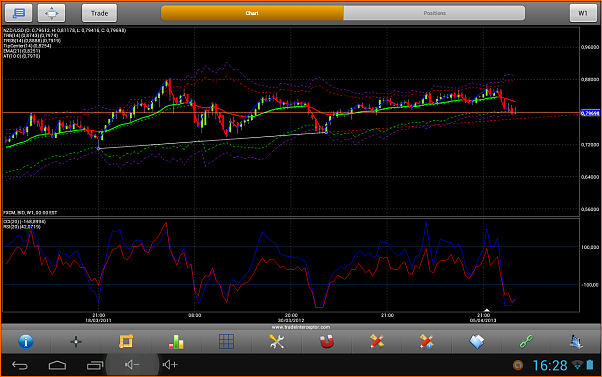Viewport: 602px width, 377px height.
Task: Tap the TipCenter(14) indicator label
Action: pyautogui.click(x=27, y=46)
